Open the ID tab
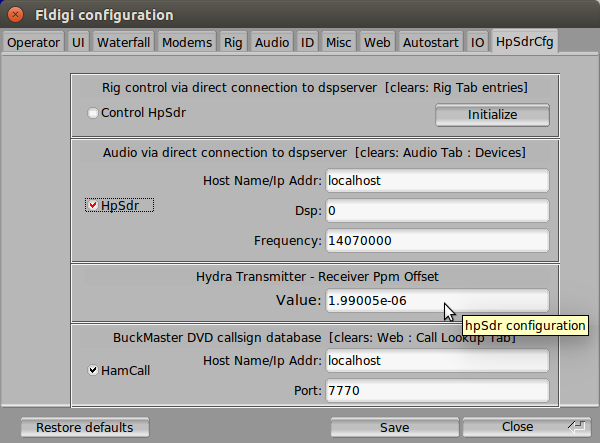Screen dimensions: 600x443 308,42
